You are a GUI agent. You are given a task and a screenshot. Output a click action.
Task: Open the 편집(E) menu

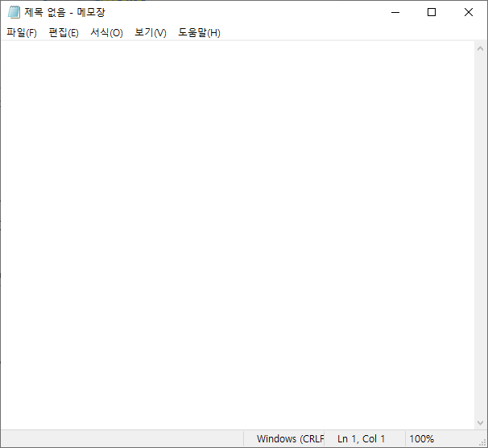[64, 32]
